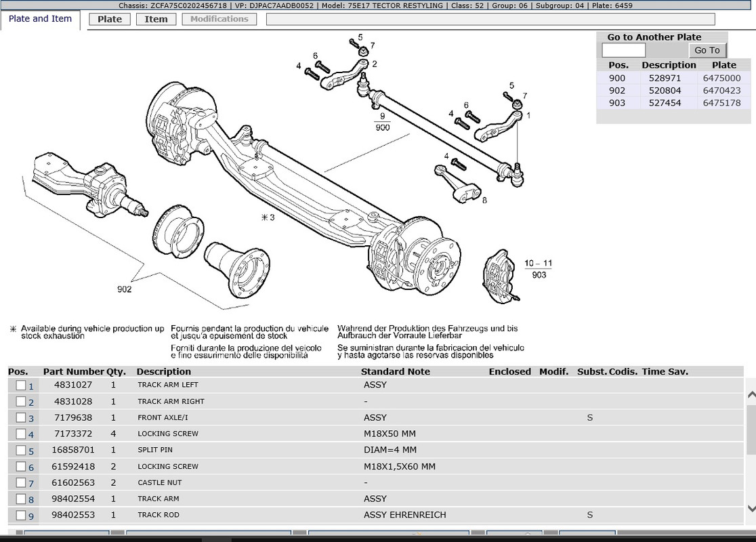756x542 pixels.
Task: Open position link 3 in parts list
Action: click(x=31, y=419)
